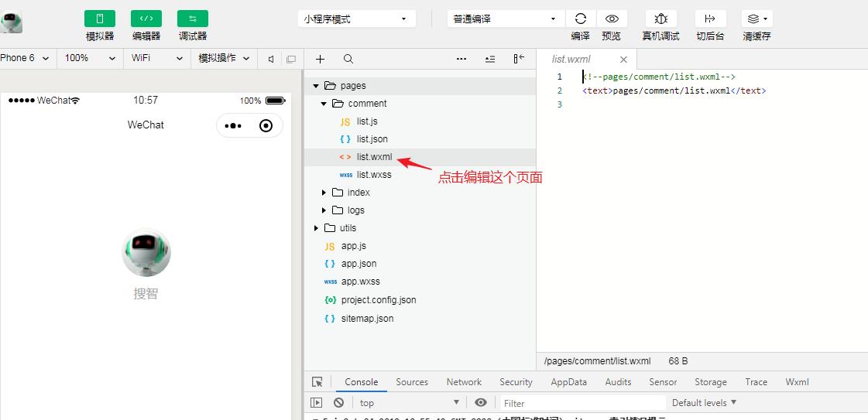The height and width of the screenshot is (420, 868).
Task: Switch to the AppData tab
Action: [x=568, y=382]
